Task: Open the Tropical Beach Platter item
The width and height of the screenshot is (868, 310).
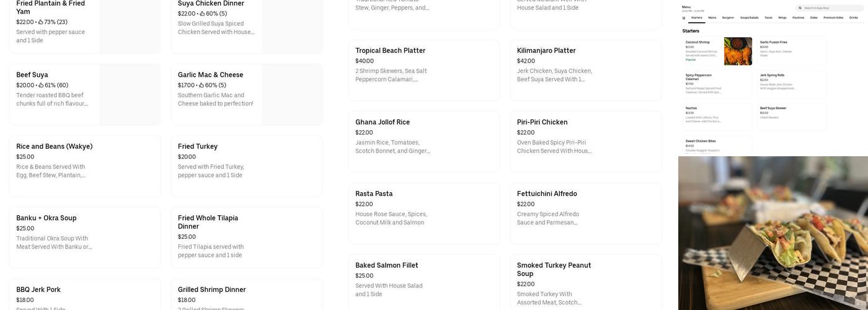Action: 424,70
